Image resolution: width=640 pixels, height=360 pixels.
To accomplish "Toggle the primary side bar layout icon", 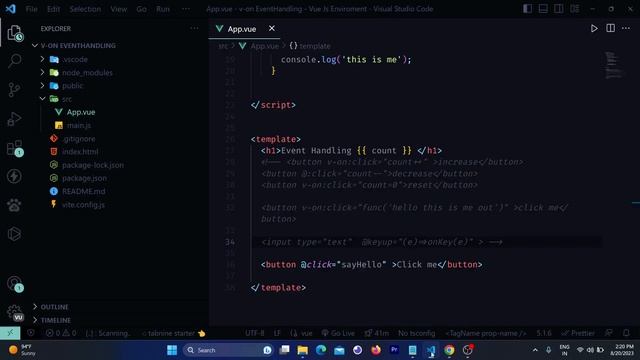I will click(527, 9).
